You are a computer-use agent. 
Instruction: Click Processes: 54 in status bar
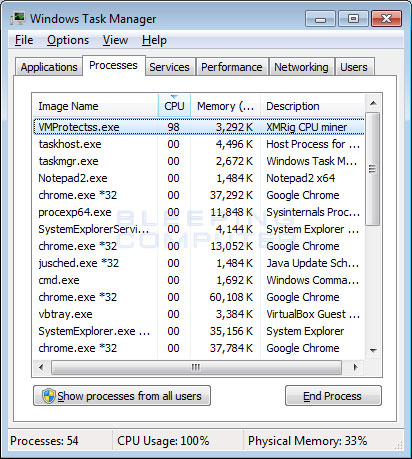44,441
